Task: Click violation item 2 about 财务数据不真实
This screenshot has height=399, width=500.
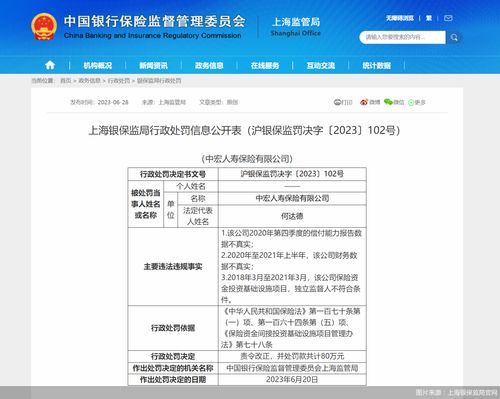Action: [x=289, y=261]
